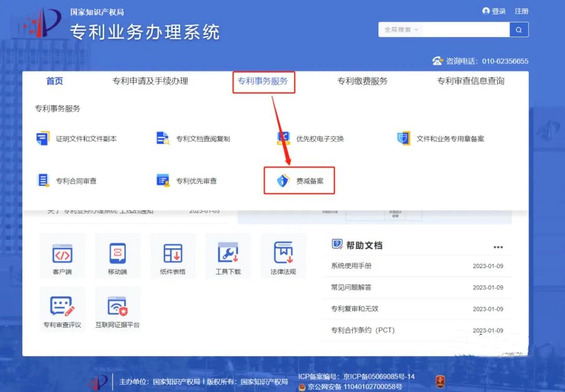
Task: Open 专利文档查阅复制 service
Action: [x=194, y=138]
